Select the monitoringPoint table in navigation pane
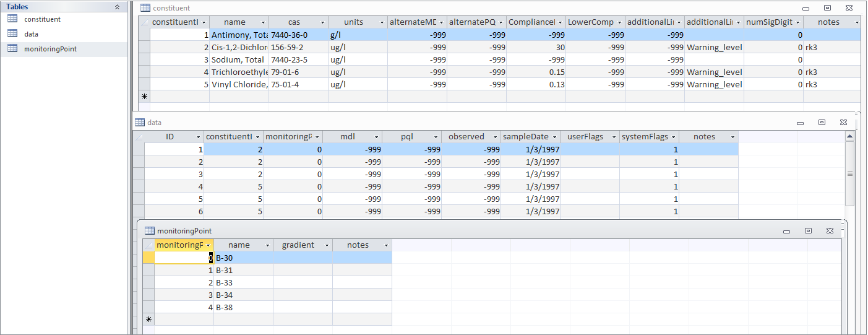Viewport: 868px width, 335px height. pyautogui.click(x=51, y=48)
